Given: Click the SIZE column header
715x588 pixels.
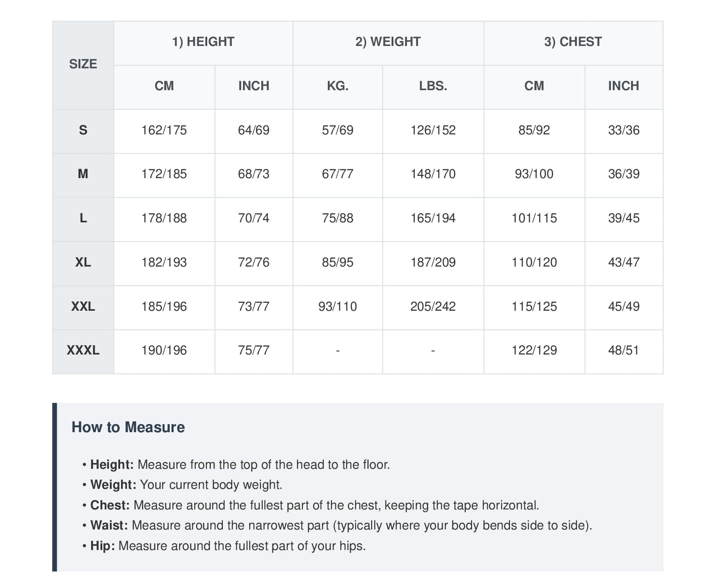Looking at the screenshot, I should click(83, 65).
